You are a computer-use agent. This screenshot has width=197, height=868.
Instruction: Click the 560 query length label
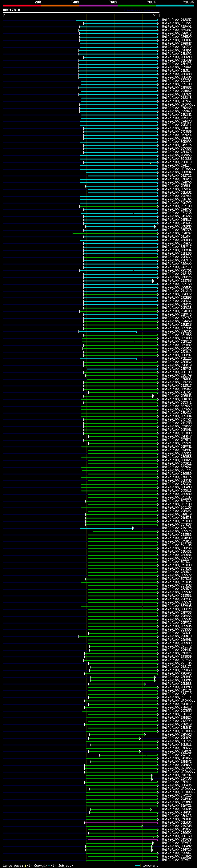coord(155,15)
